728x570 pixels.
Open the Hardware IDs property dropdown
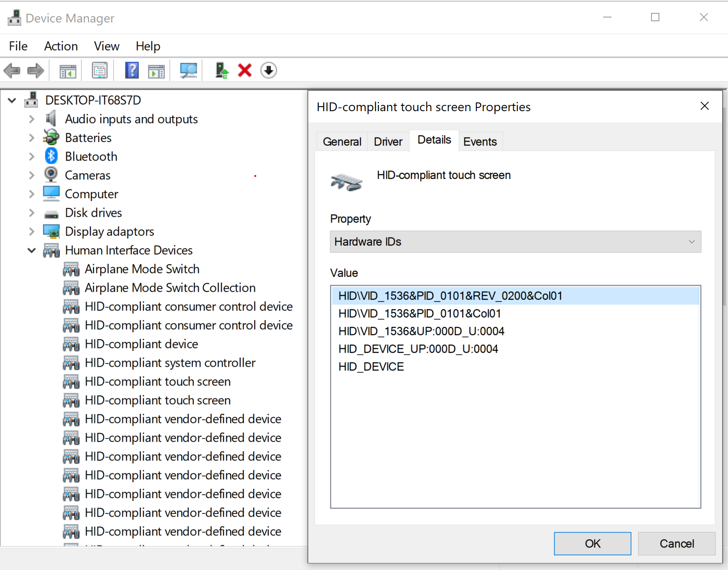(515, 242)
